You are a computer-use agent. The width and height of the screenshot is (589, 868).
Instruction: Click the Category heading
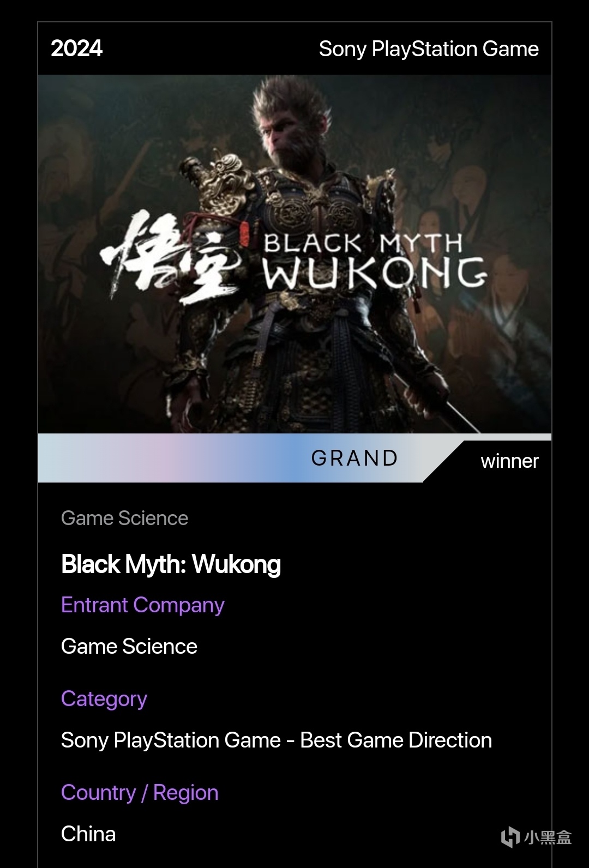(x=104, y=699)
